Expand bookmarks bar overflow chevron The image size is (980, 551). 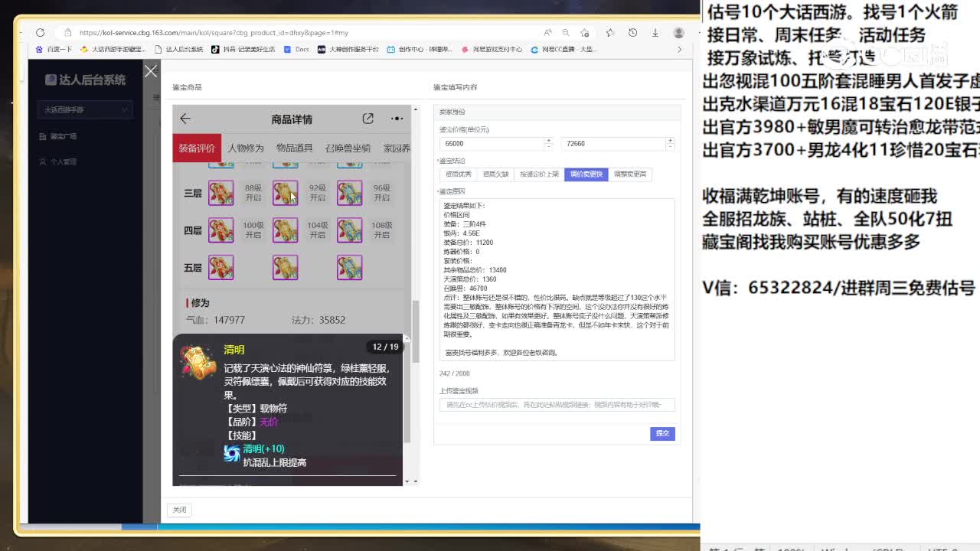(679, 49)
